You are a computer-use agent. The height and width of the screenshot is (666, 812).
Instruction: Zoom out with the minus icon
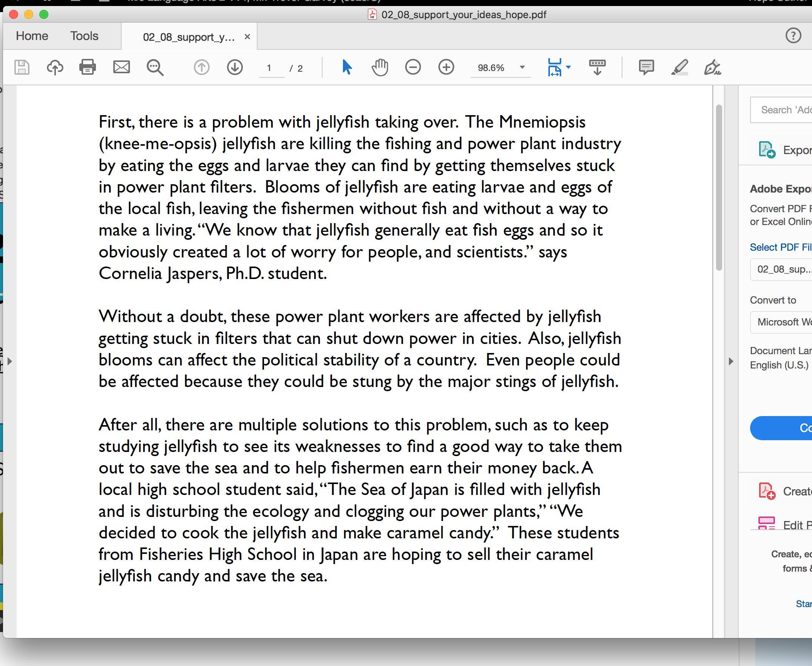pyautogui.click(x=413, y=68)
